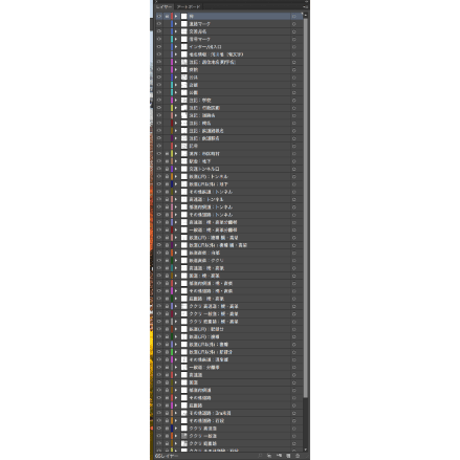Click target circle of 信号マーク layer
Viewport: 460px width, 460px height.
(294, 39)
